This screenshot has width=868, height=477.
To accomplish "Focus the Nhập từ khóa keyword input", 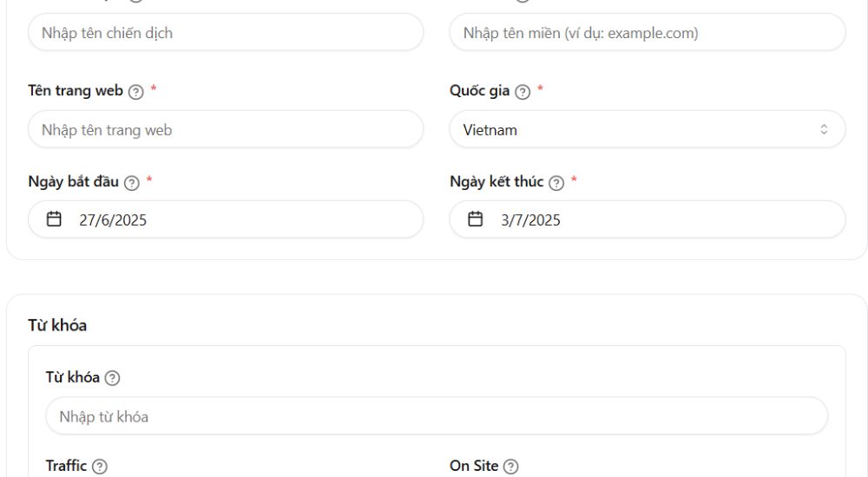I will click(437, 416).
